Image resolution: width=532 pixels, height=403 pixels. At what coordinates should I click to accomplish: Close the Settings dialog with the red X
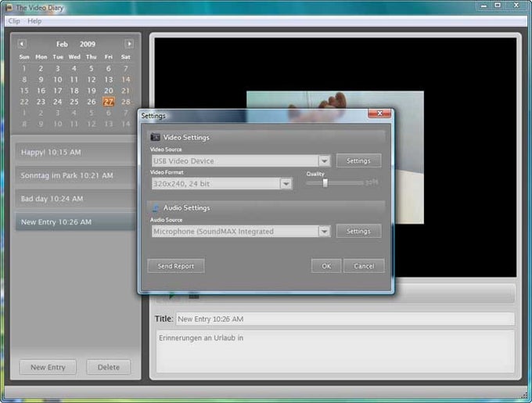pos(379,113)
